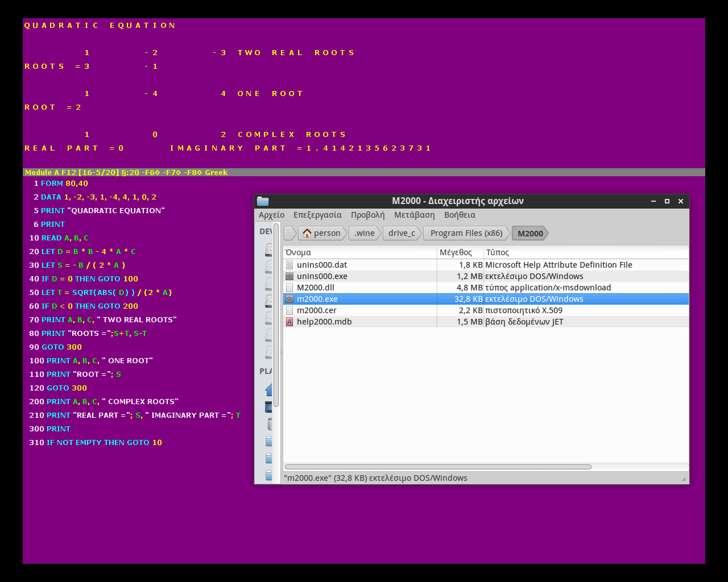Viewport: 728px width, 582px height.
Task: Click the file manager resize grip
Action: tap(684, 479)
